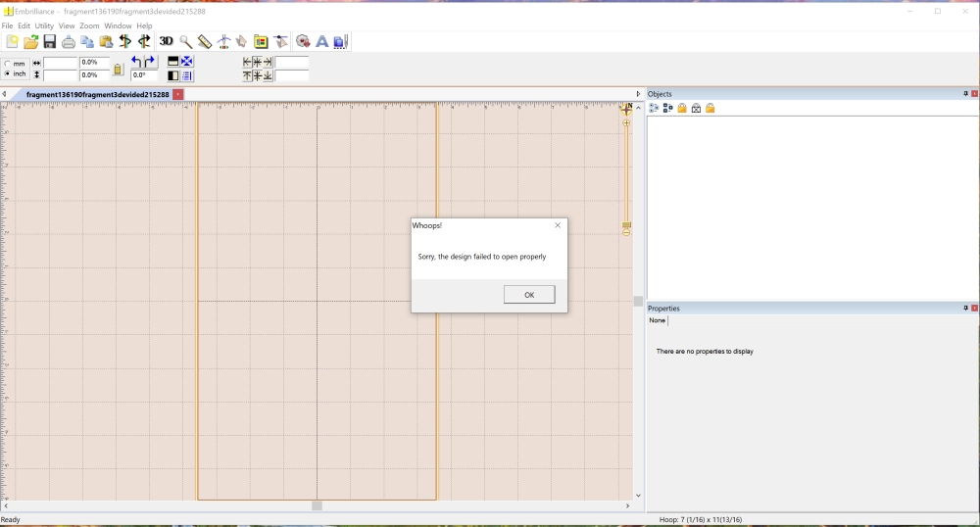Click the 3D view toolbar icon
Screen dimensions: 980x527
pyautogui.click(x=167, y=41)
